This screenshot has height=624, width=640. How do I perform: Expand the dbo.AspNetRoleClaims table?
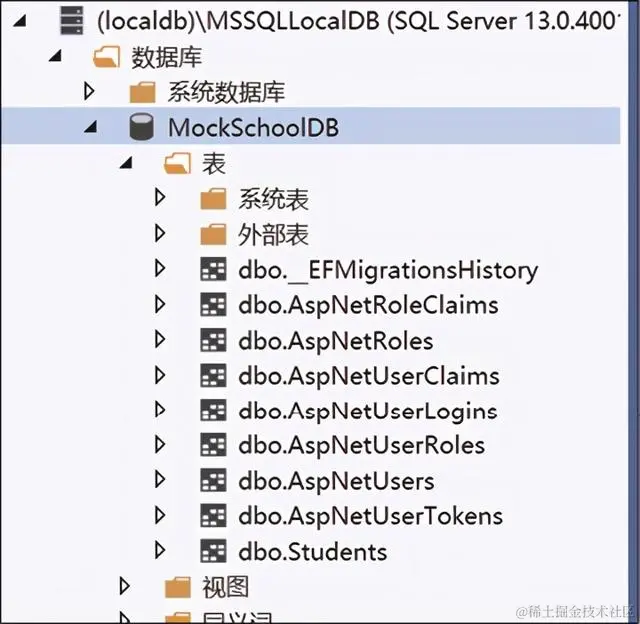pyautogui.click(x=160, y=304)
